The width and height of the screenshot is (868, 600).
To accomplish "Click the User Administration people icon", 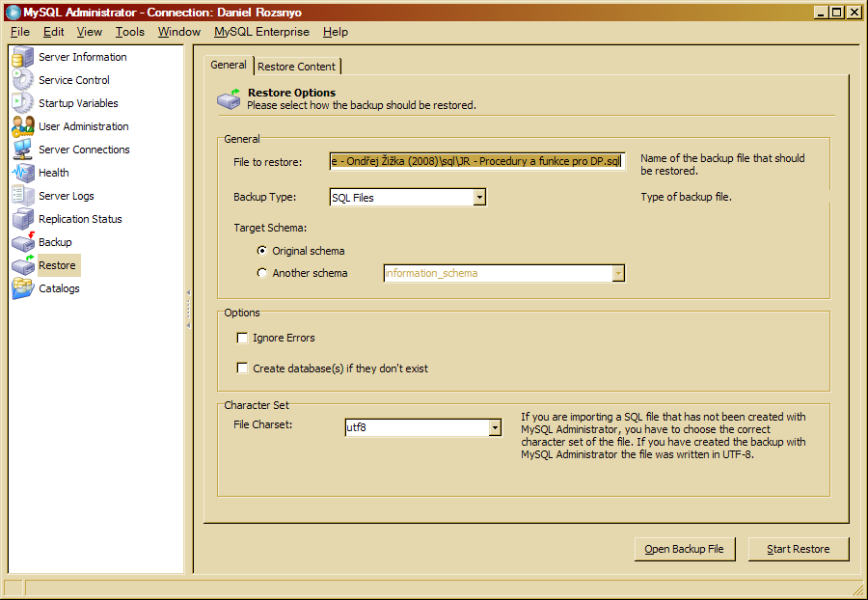I will pos(23,126).
